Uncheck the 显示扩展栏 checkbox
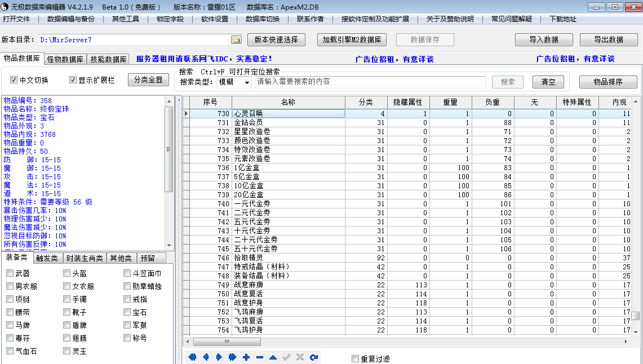This screenshot has width=643, height=364. point(73,80)
